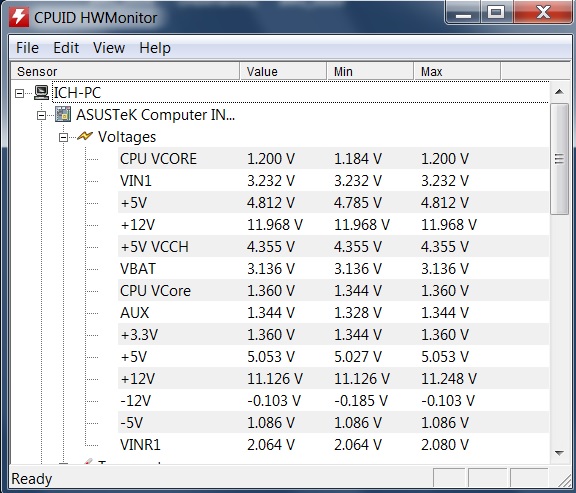
Task: Click the Value column header
Action: click(283, 71)
